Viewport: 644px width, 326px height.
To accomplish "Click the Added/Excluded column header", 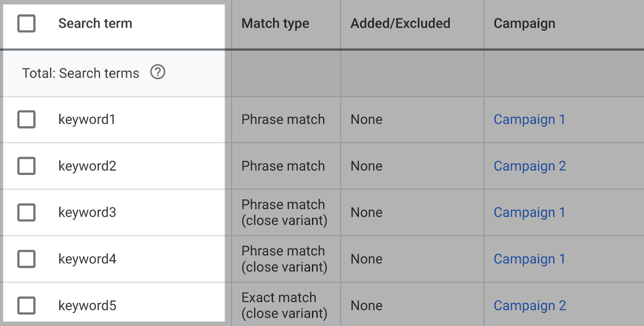I will pyautogui.click(x=400, y=23).
